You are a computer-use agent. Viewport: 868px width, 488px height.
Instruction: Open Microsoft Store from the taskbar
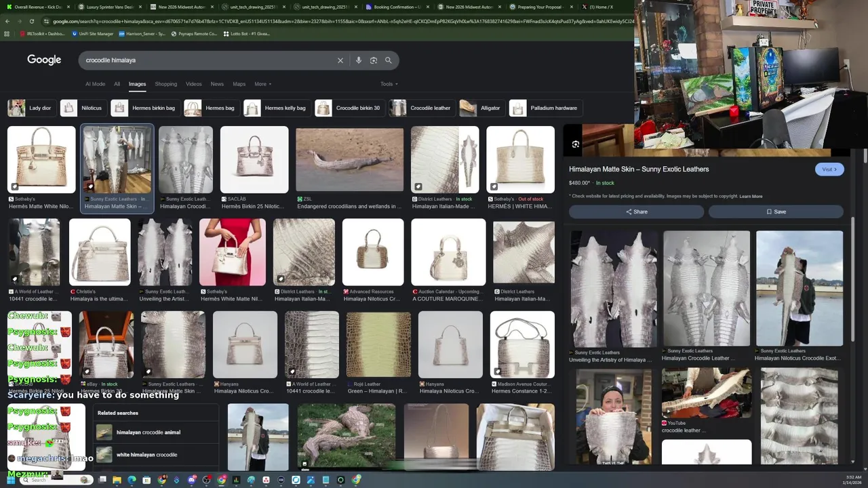146,480
